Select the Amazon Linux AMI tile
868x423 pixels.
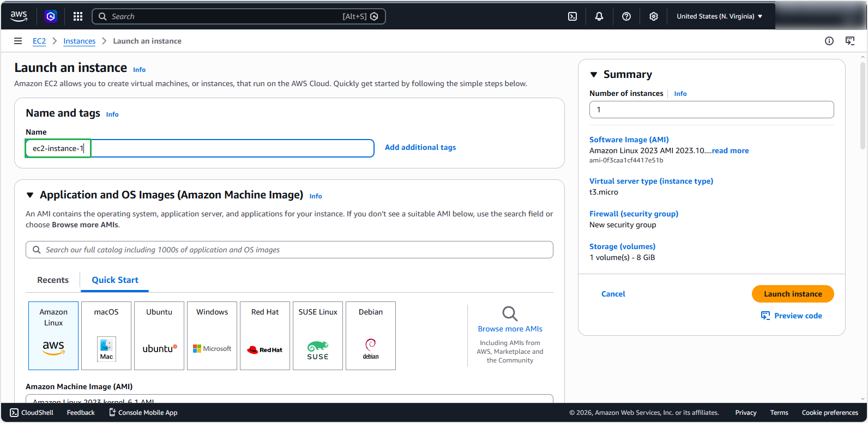coord(53,336)
